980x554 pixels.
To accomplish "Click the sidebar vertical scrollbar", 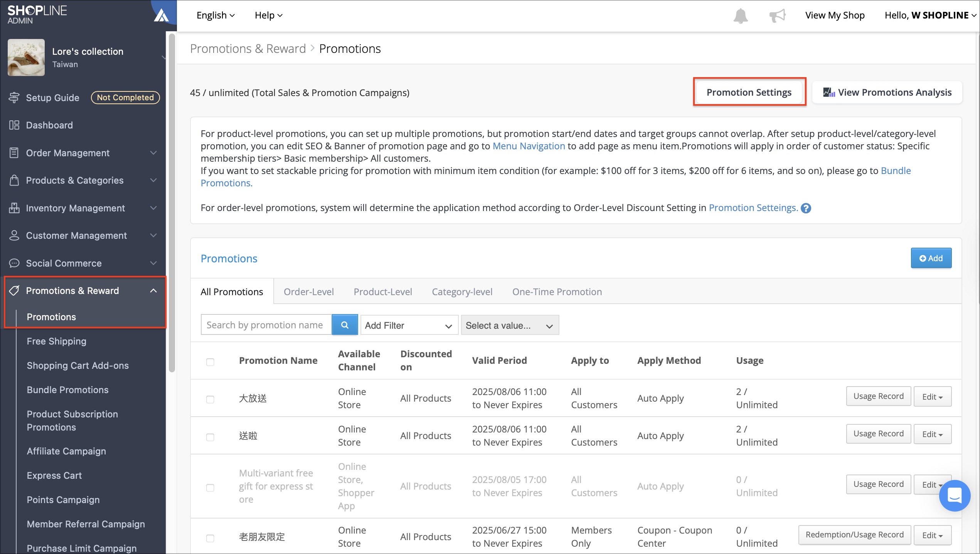I will (172, 203).
